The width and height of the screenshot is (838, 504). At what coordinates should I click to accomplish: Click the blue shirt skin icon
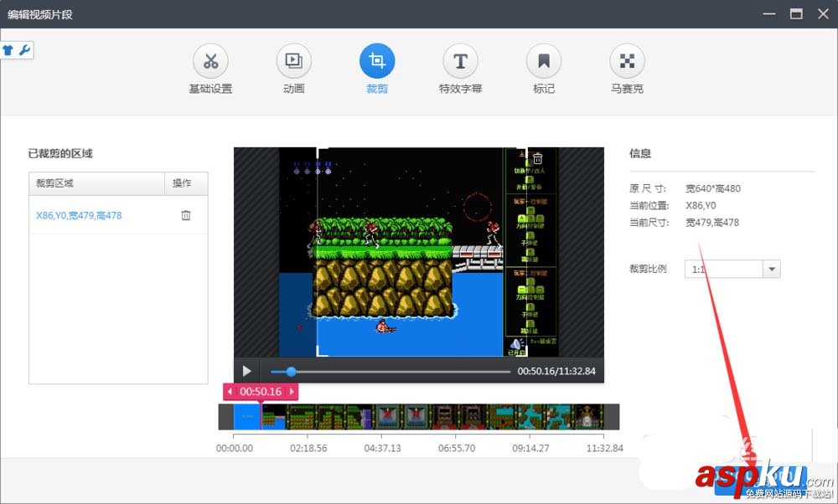(x=8, y=49)
